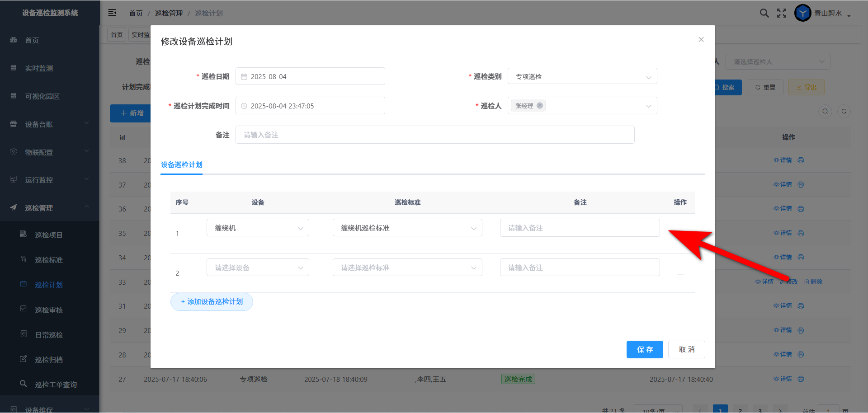Toggle fullscreen mode icon in header
Viewport: 868px width, 413px height.
click(x=782, y=13)
